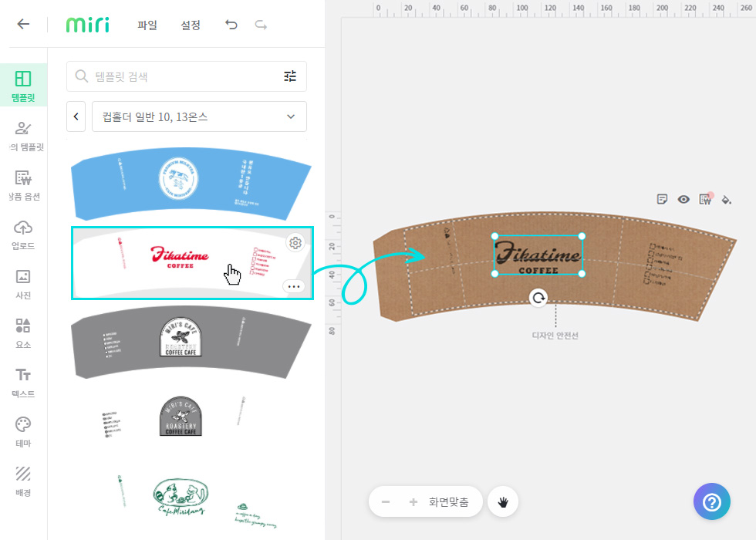Open the three-dot menu on Fikatime template
756x540 pixels.
point(294,286)
